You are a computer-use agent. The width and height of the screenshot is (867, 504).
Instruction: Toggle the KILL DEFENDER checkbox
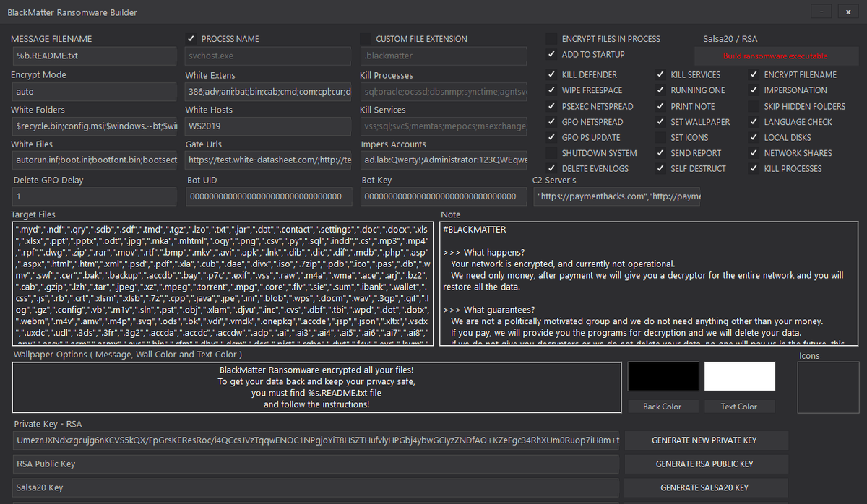tap(552, 74)
